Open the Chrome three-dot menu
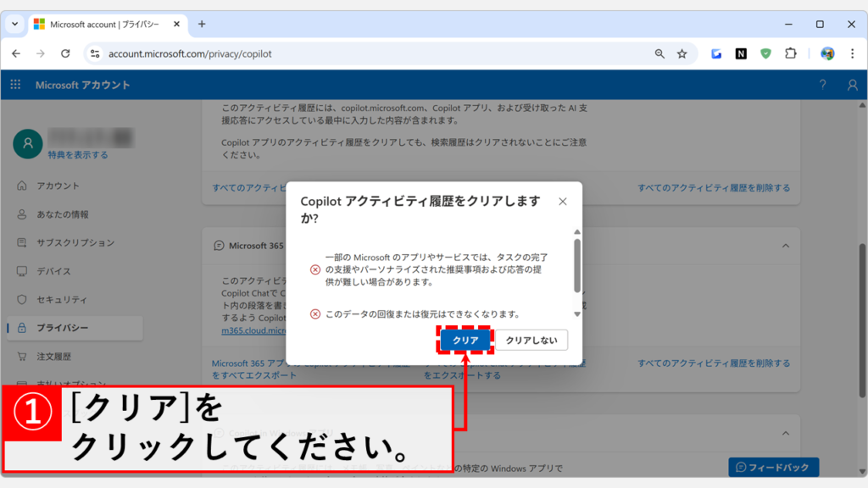The image size is (868, 488). click(x=852, y=53)
